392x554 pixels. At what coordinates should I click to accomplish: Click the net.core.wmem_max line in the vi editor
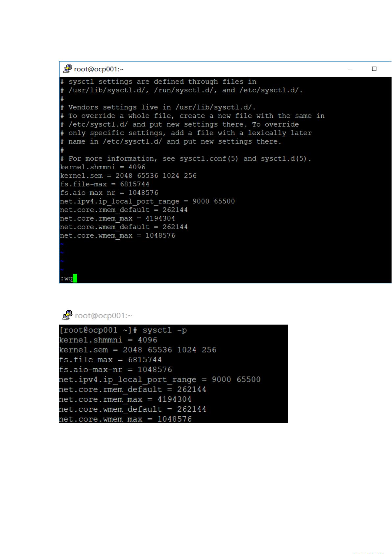point(117,235)
